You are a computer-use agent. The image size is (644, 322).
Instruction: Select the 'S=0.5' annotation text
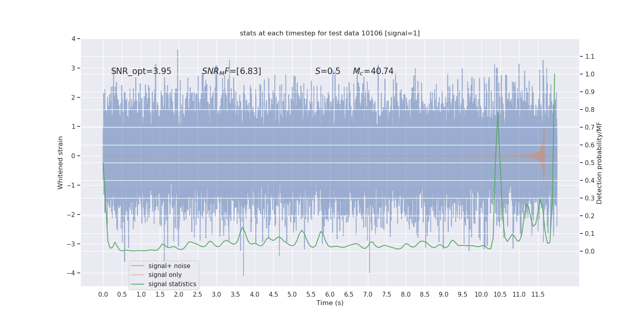pyautogui.click(x=328, y=71)
